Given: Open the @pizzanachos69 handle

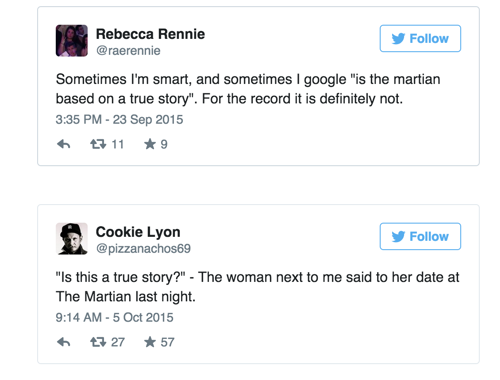Looking at the screenshot, I should 143,249.
